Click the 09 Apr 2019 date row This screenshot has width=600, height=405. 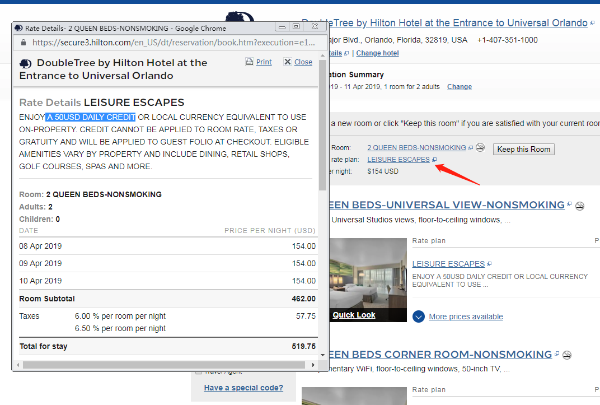[167, 263]
